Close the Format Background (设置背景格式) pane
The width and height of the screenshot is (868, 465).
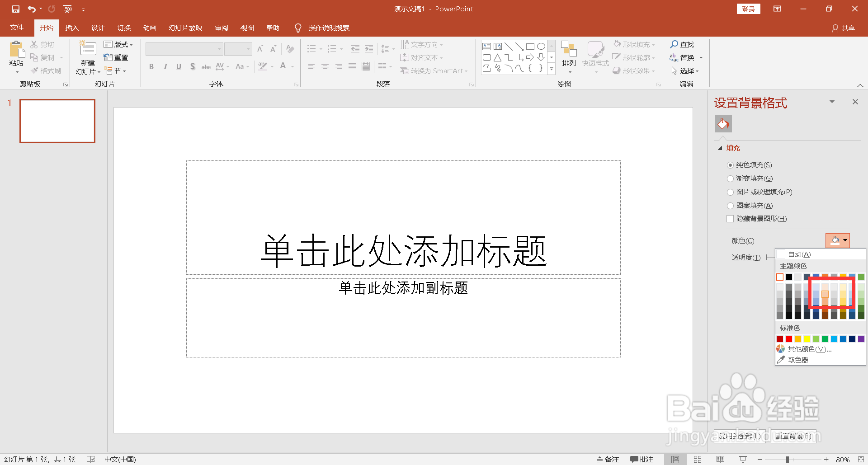point(855,102)
